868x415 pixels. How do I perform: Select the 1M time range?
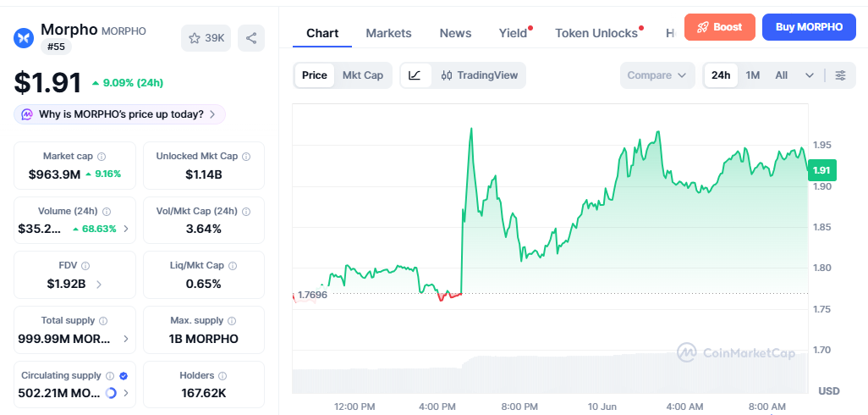[752, 75]
